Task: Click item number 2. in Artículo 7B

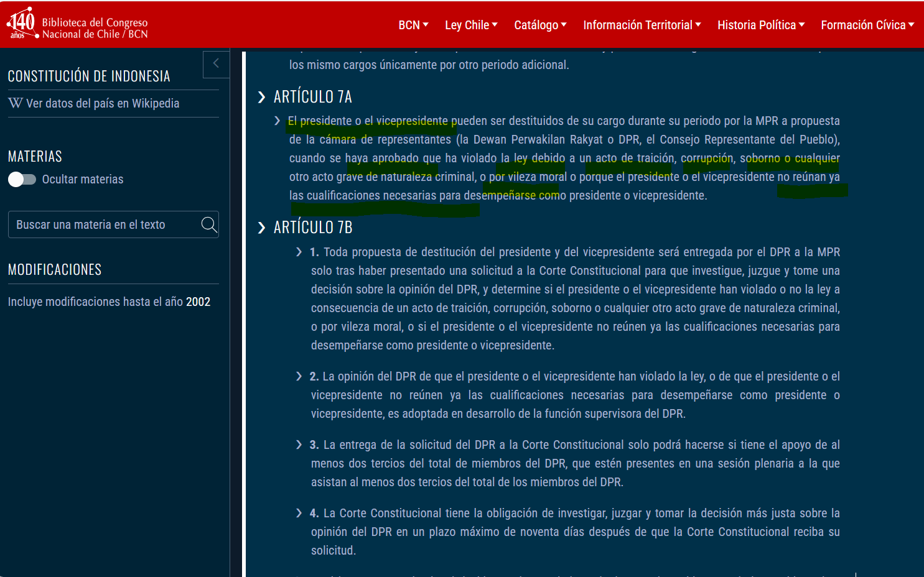Action: (x=314, y=376)
